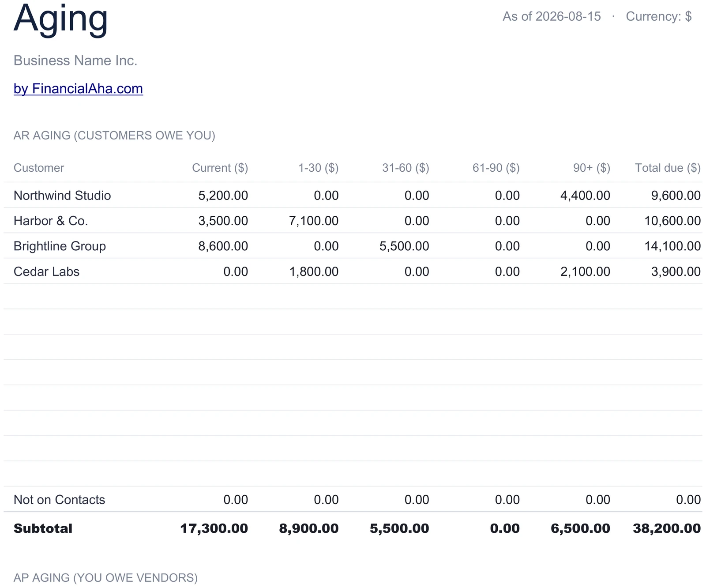Click Northwind Studio's 9,600.00 total due
Image resolution: width=706 pixels, height=588 pixels.
tap(676, 195)
